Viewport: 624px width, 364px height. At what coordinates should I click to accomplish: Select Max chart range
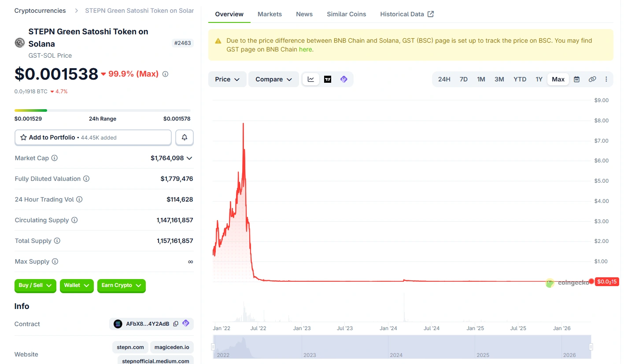pyautogui.click(x=558, y=79)
